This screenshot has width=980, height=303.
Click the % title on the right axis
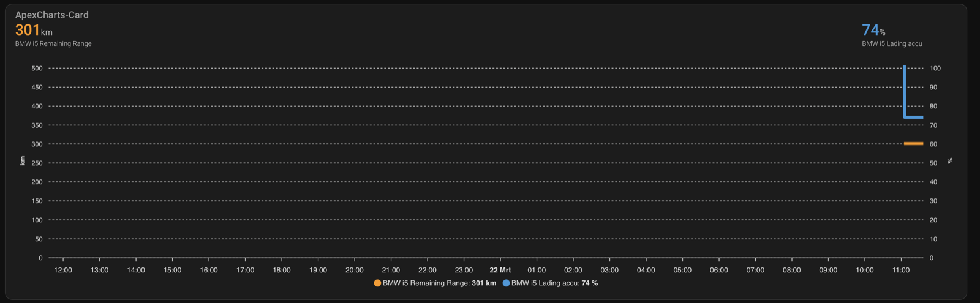click(x=950, y=161)
